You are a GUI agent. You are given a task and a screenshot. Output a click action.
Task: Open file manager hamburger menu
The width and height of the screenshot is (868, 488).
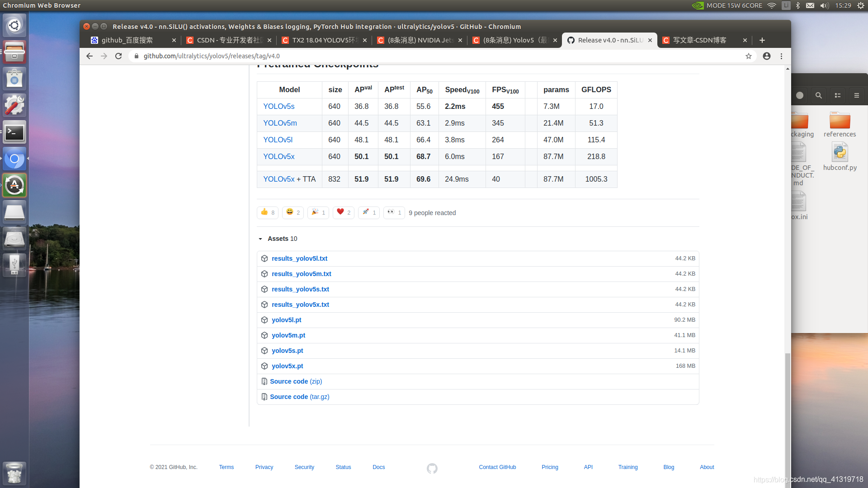click(x=856, y=95)
